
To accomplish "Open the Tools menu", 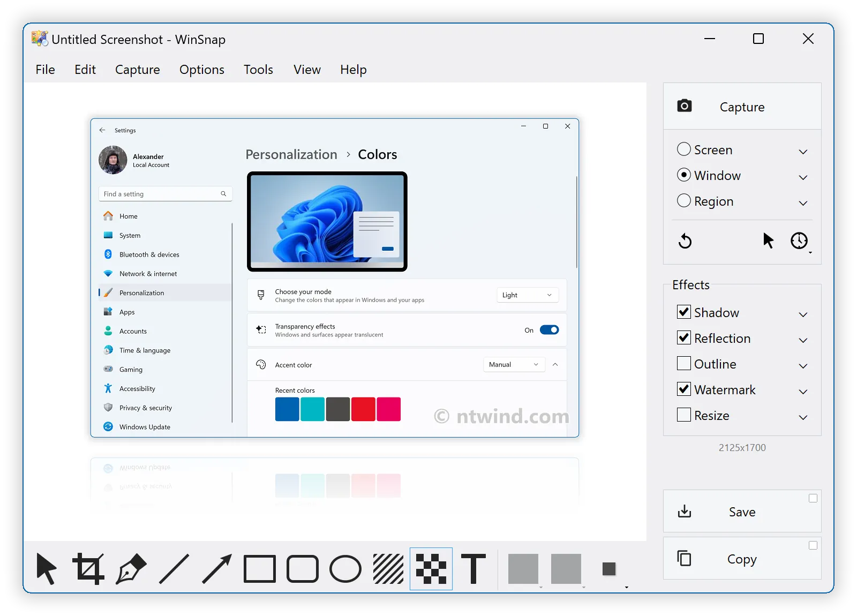I will [258, 70].
